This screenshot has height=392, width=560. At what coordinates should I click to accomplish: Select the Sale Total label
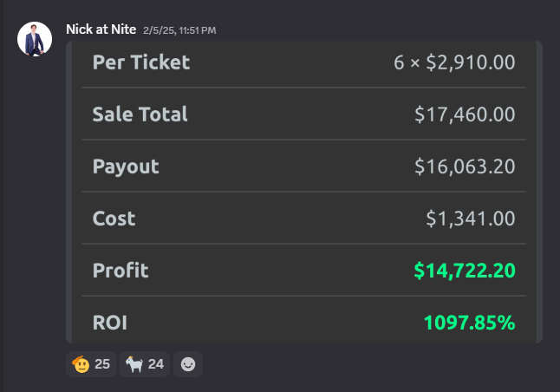click(140, 114)
